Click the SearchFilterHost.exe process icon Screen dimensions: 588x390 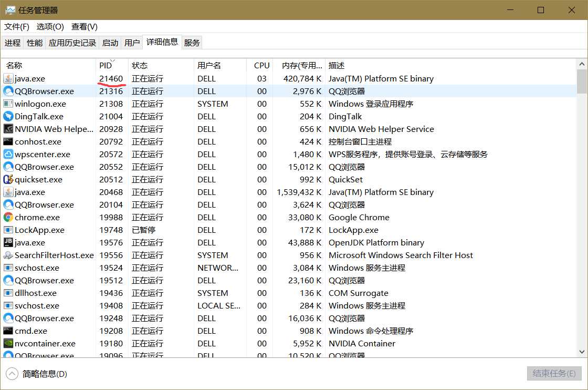[8, 255]
